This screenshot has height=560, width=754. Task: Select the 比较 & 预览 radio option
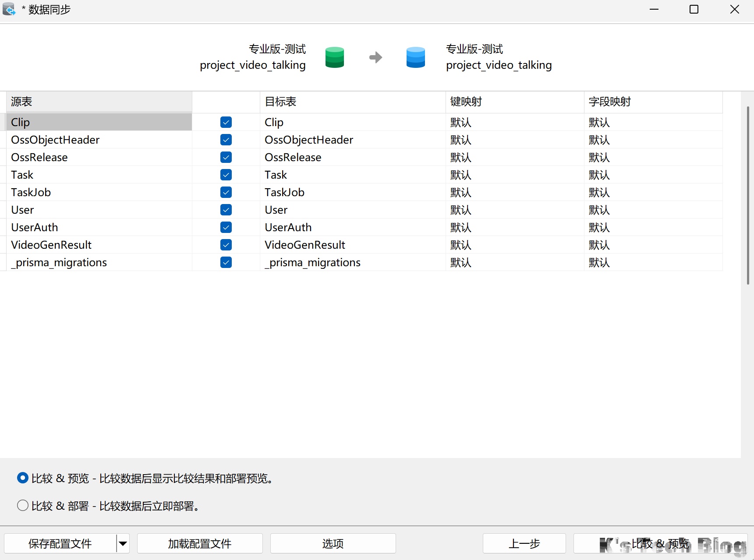click(23, 478)
